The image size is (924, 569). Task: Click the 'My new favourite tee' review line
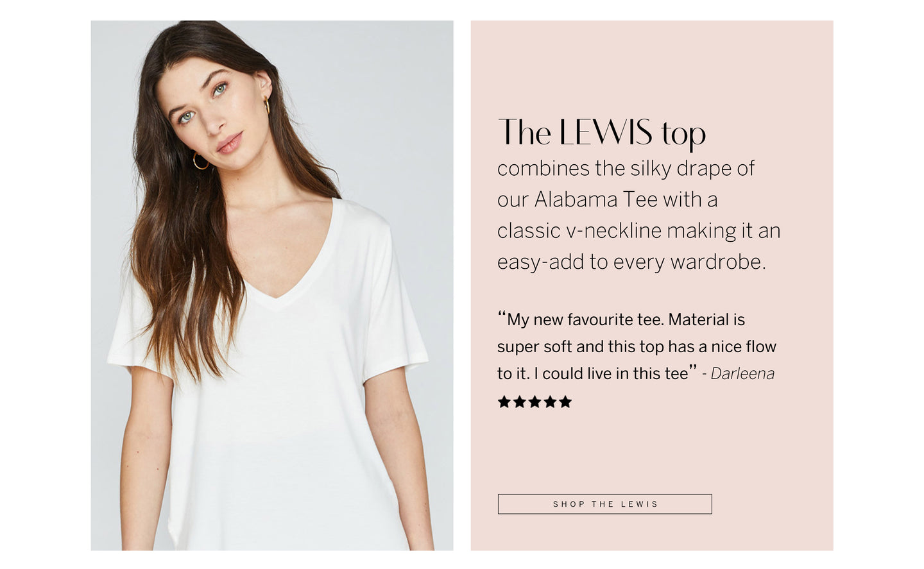(621, 319)
